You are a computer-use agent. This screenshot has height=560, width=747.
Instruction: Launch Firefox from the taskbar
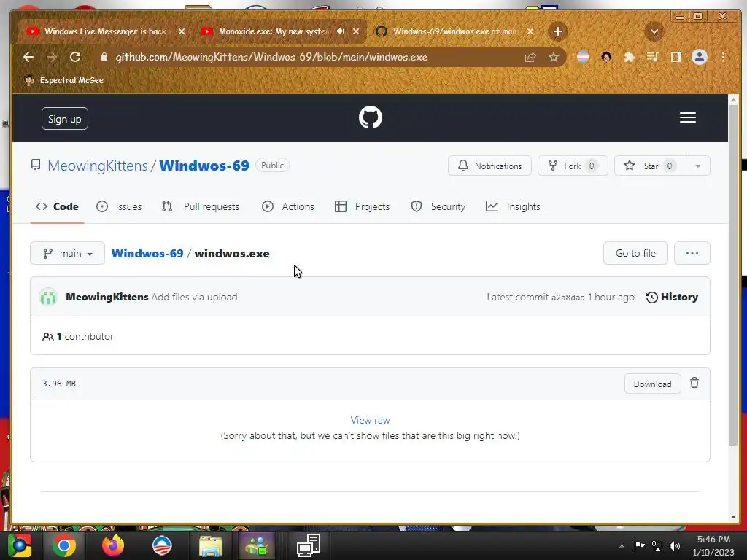[113, 545]
